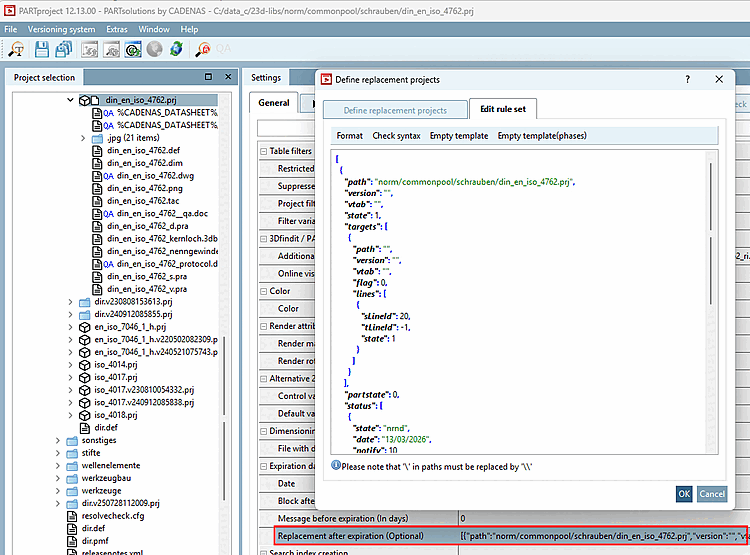Collapse the din_en_iso_4762.prj tree node
Image resolution: width=750 pixels, height=555 pixels.
[x=70, y=100]
